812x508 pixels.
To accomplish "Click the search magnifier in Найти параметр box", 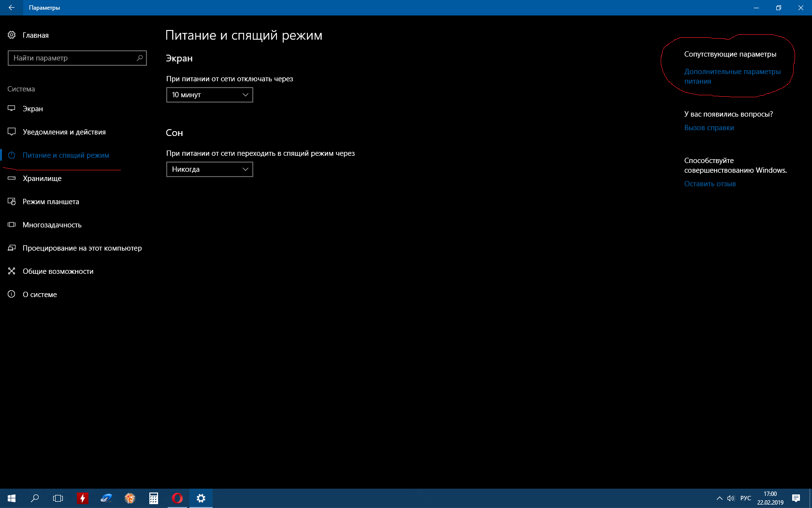I will point(140,58).
